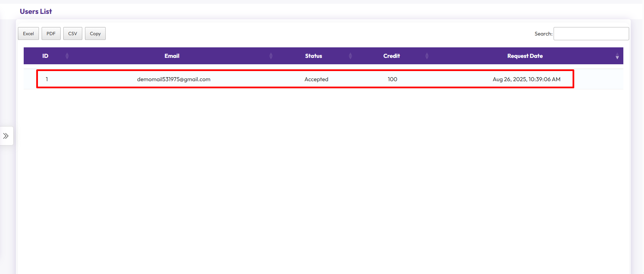This screenshot has width=644, height=274.
Task: Select the demomail531975@gmail.com email cell
Action: pyautogui.click(x=174, y=79)
